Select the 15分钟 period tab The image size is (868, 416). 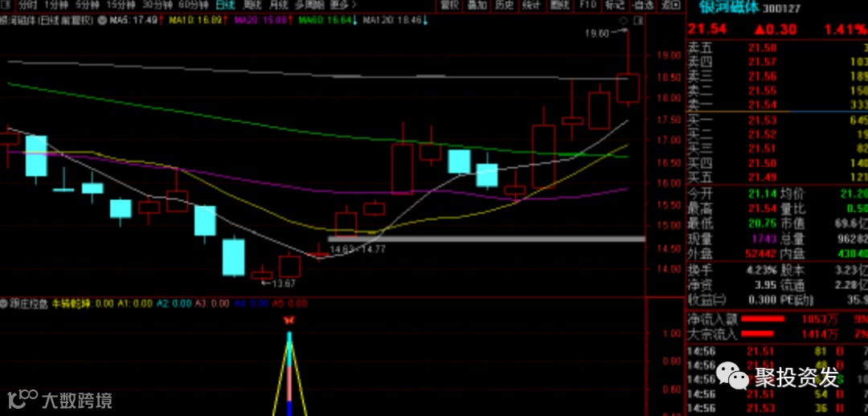[x=121, y=5]
